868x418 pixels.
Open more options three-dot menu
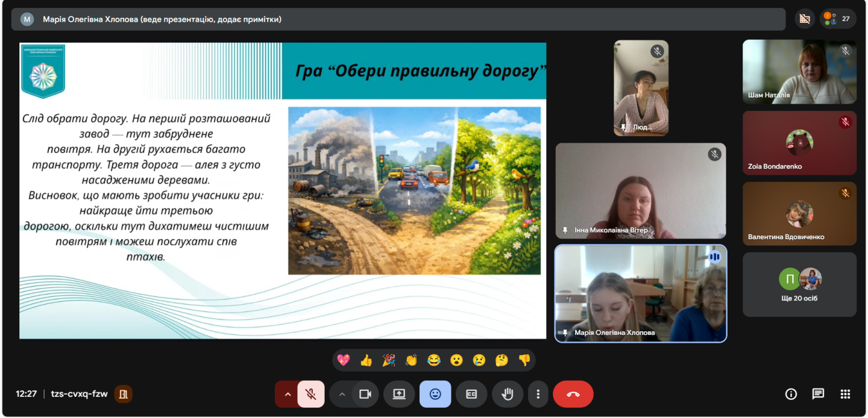538,394
